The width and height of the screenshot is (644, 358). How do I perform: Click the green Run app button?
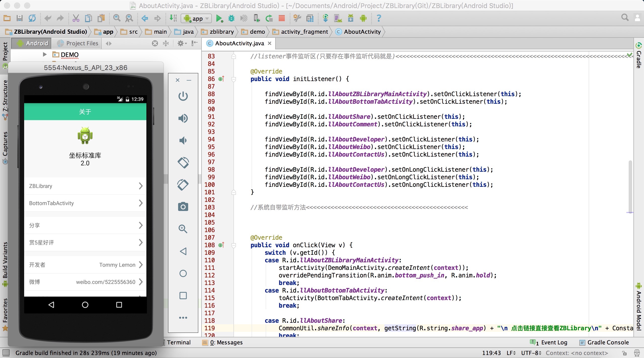click(x=219, y=18)
